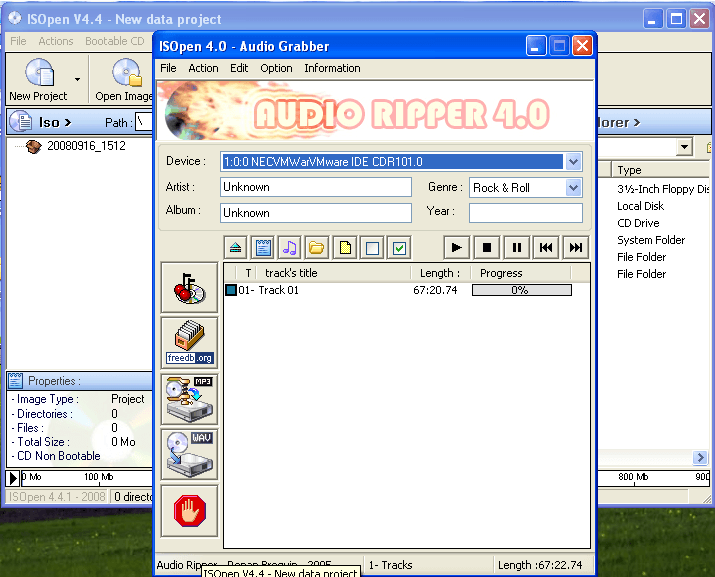Select the 3½-Inch Floppy Disk row
This screenshot has width=715, height=577.
663,189
